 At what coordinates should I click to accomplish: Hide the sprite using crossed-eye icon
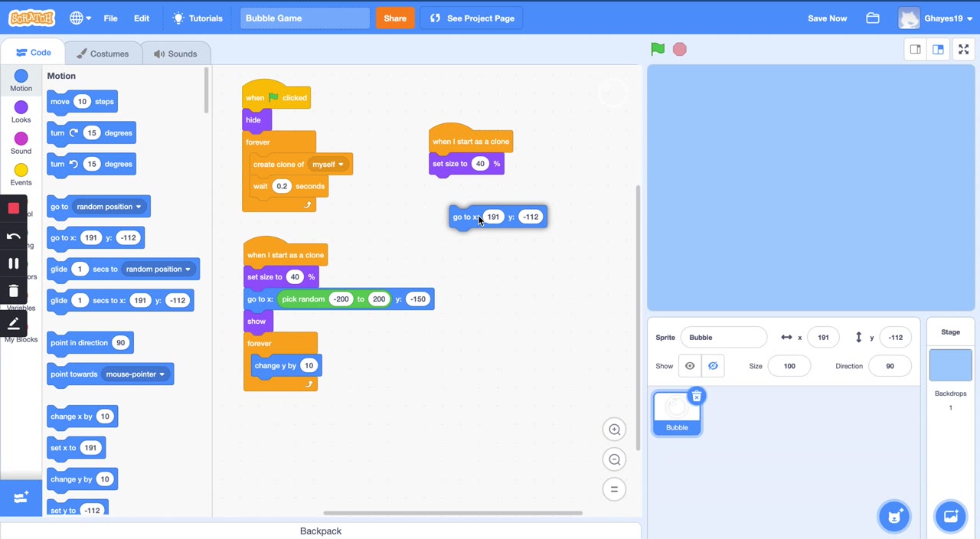(x=713, y=366)
